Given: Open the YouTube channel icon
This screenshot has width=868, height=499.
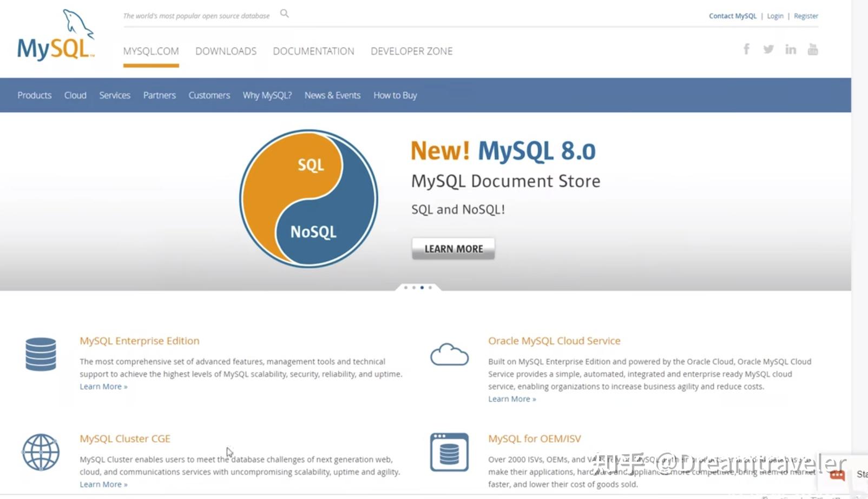Looking at the screenshot, I should tap(813, 49).
